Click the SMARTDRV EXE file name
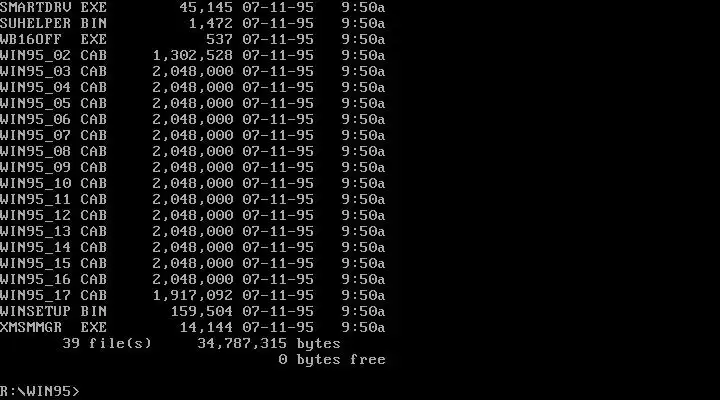This screenshot has height=400, width=720. (x=53, y=7)
